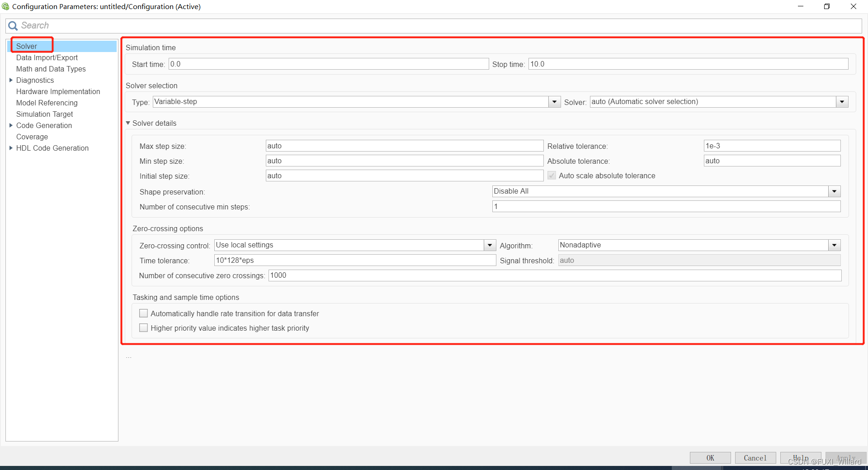Click the Stop time field
Viewport: 868px width, 470px height.
point(688,64)
